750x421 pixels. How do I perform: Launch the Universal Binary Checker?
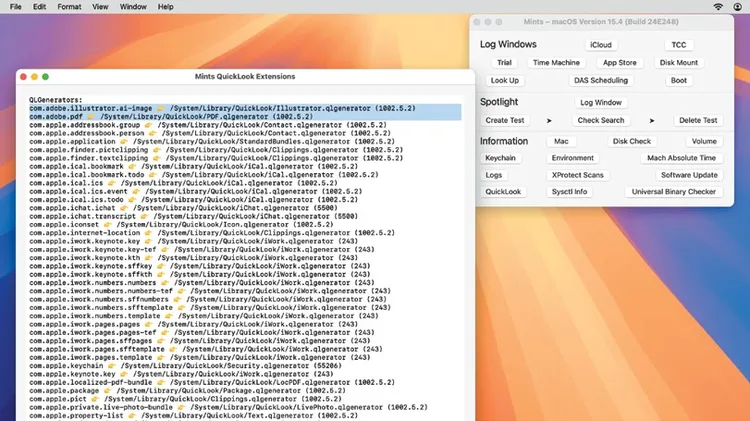(673, 191)
